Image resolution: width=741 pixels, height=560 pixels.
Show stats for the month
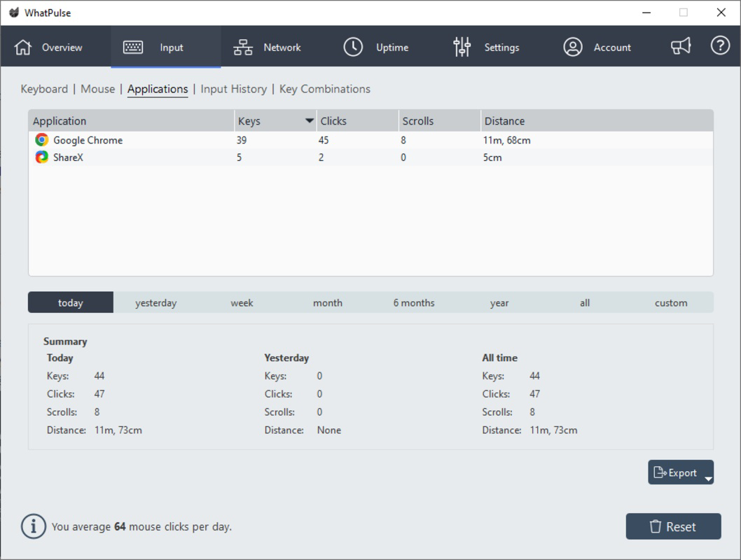pyautogui.click(x=328, y=302)
